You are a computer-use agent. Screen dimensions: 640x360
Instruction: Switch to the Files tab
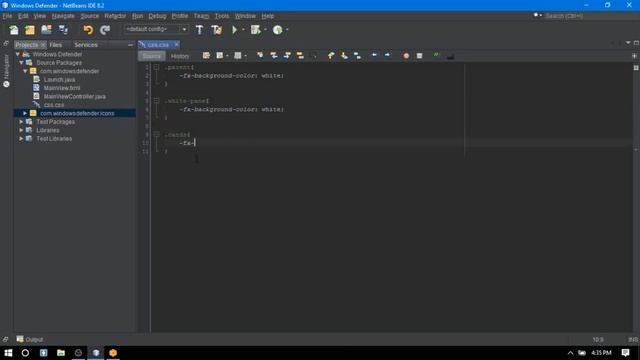pyautogui.click(x=56, y=45)
